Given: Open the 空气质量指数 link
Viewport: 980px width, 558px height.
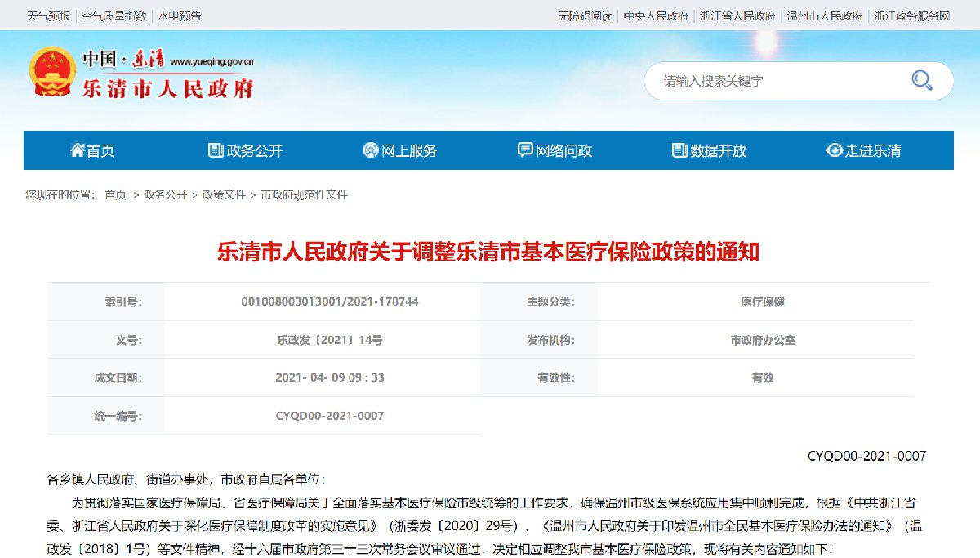Looking at the screenshot, I should coord(114,16).
